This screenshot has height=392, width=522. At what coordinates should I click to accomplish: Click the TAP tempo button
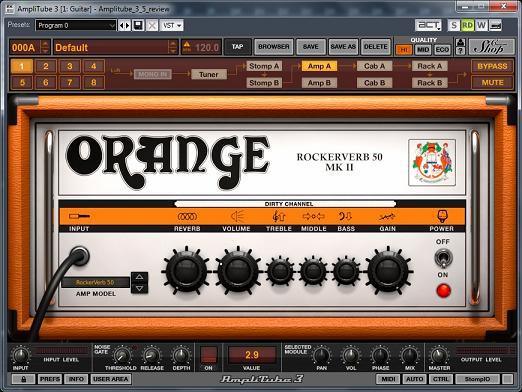237,47
